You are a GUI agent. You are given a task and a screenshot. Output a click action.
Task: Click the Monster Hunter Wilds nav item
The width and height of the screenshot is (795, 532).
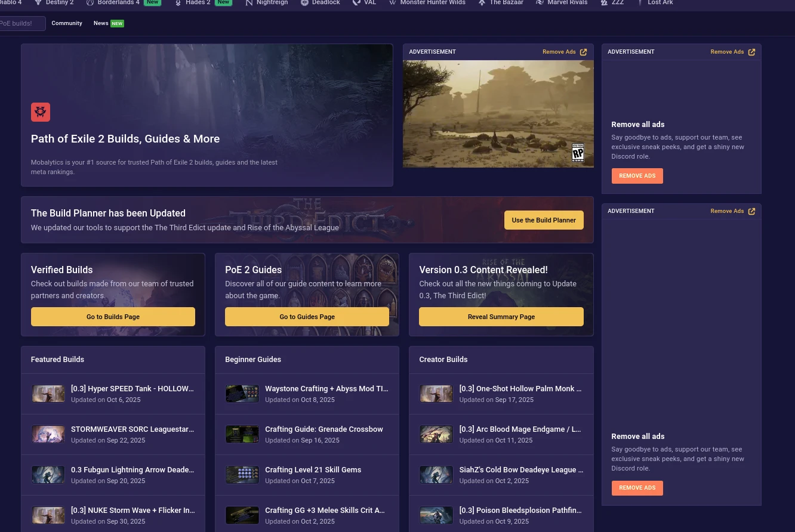pos(432,3)
